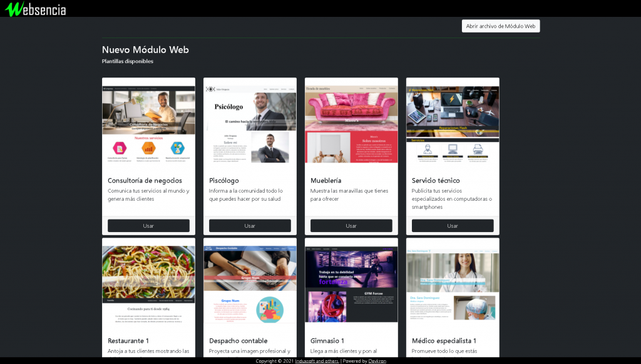Preview the Mueblería pink sofa thumbnail
Viewport: 641px width, 364px height.
coord(351,124)
